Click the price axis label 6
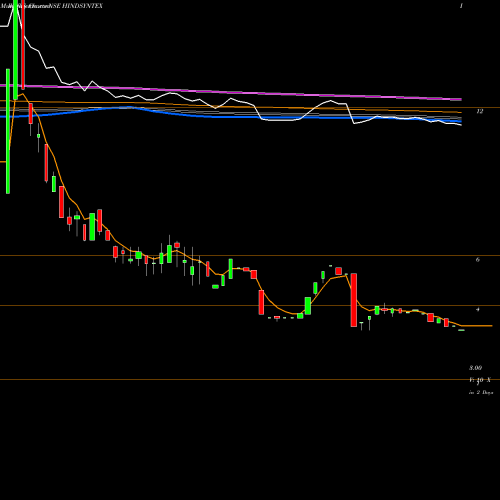The image size is (500, 500). pos(478,260)
